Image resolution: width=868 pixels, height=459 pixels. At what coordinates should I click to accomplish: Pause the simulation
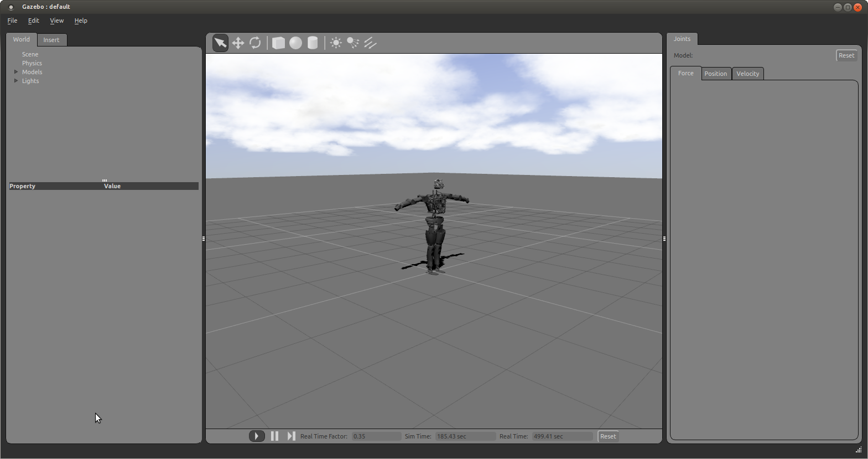pos(274,436)
